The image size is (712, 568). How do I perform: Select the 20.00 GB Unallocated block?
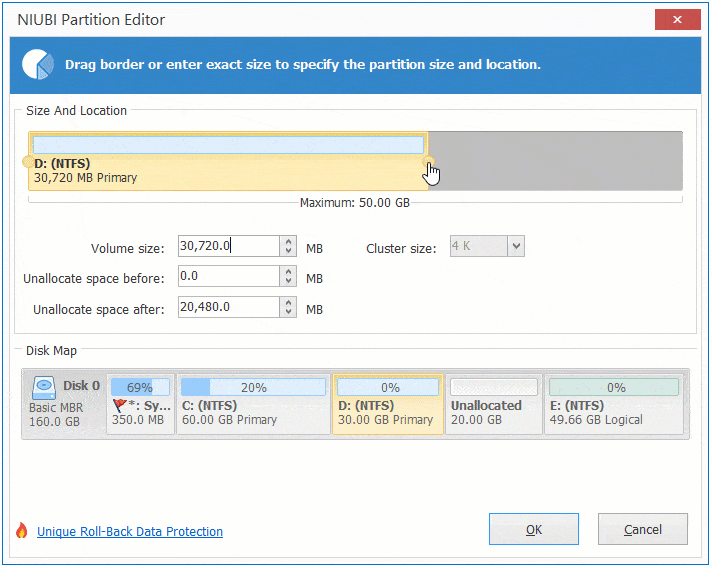[492, 405]
